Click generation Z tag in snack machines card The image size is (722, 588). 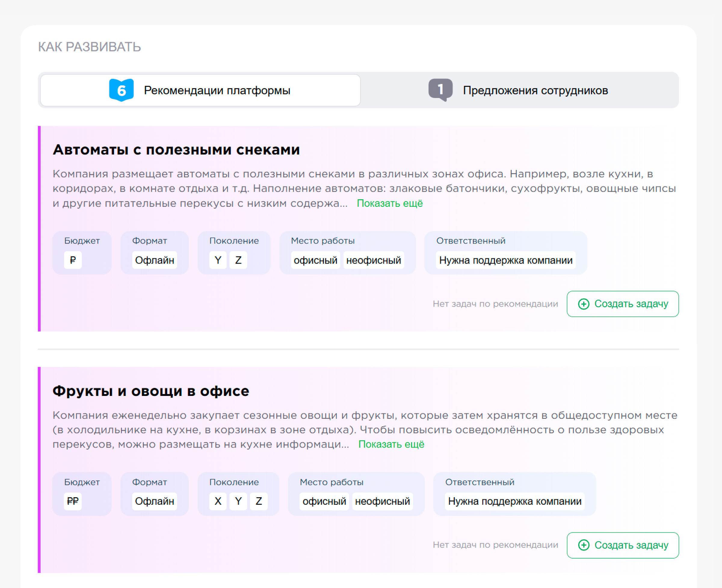[x=238, y=260]
